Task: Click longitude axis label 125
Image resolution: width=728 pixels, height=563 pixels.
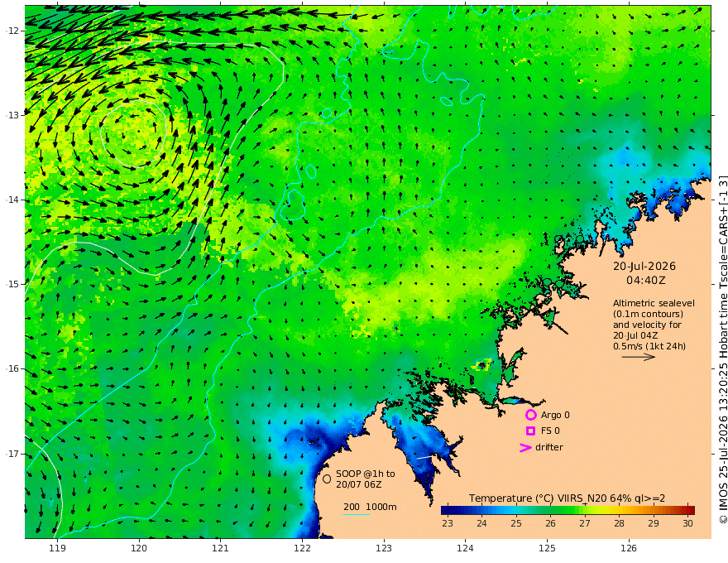Action: [x=548, y=549]
